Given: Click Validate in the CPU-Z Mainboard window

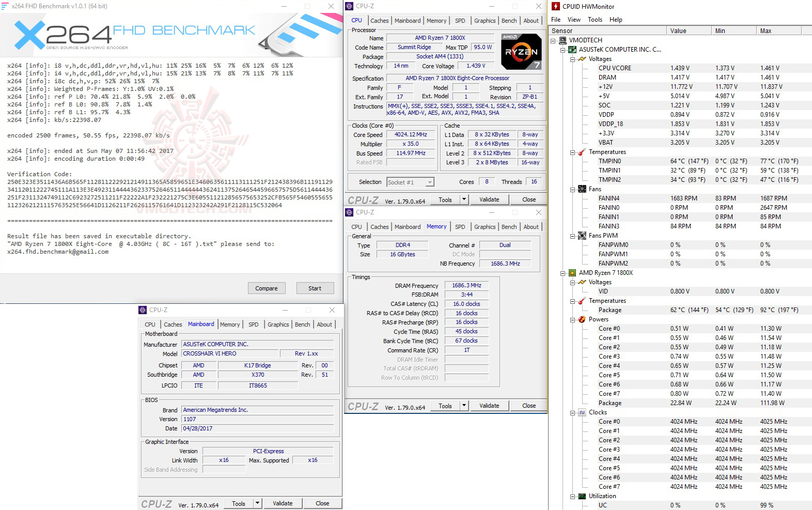Looking at the screenshot, I should pos(283,503).
